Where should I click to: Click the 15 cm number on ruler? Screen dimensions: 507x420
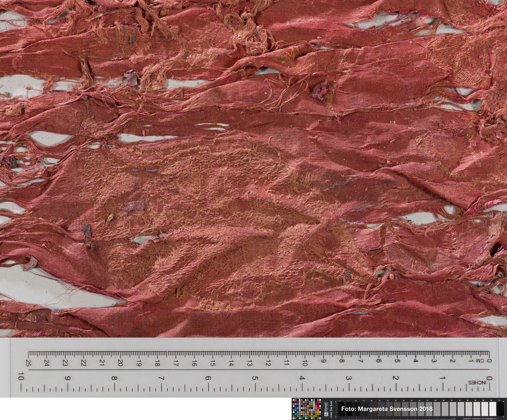coord(212,363)
